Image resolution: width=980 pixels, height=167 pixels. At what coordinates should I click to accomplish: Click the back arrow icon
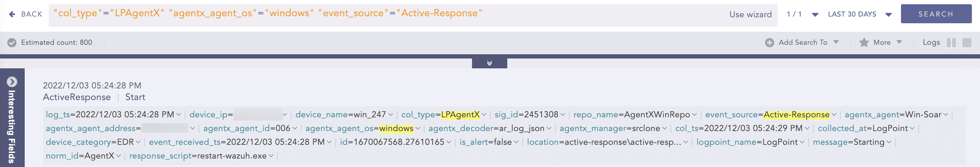point(12,14)
